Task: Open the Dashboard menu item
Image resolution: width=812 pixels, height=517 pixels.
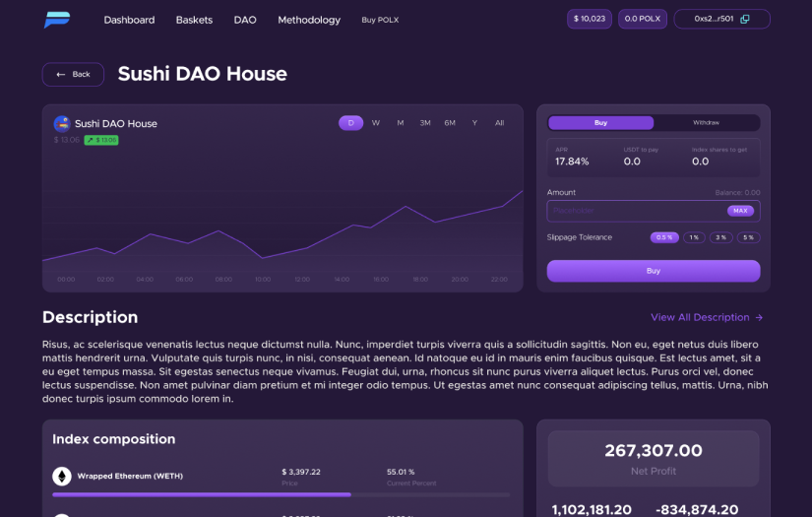Action: [x=129, y=20]
